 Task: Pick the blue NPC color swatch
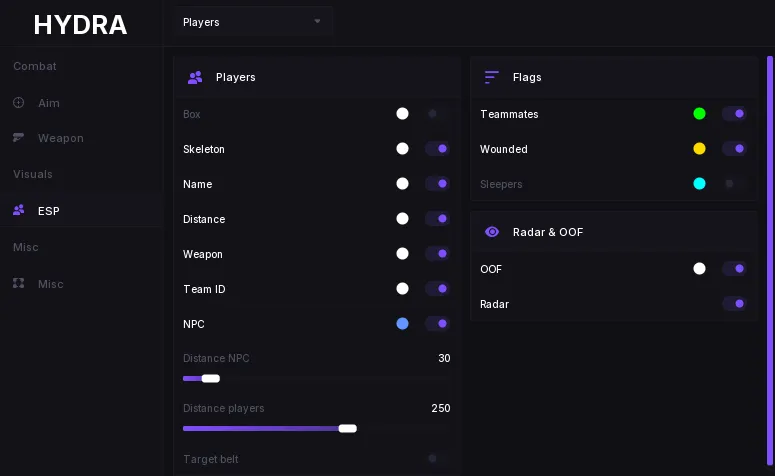[x=402, y=324]
